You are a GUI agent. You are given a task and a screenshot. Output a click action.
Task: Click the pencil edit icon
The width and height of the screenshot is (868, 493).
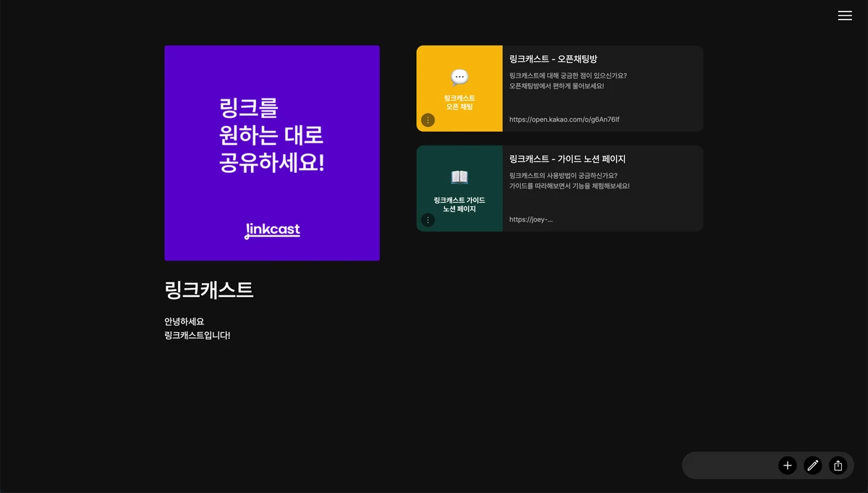(x=813, y=465)
